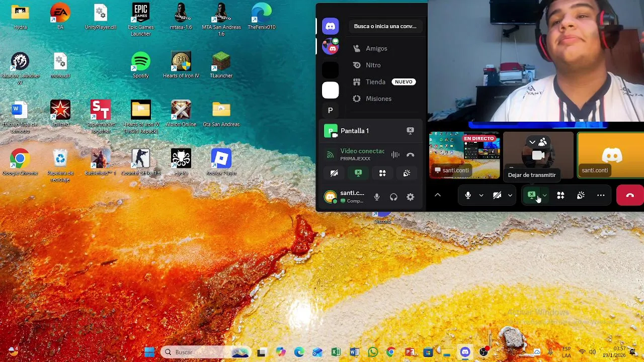644x362 pixels.
Task: Click 'Dejar de transmitir' stop streaming button
Action: click(532, 195)
